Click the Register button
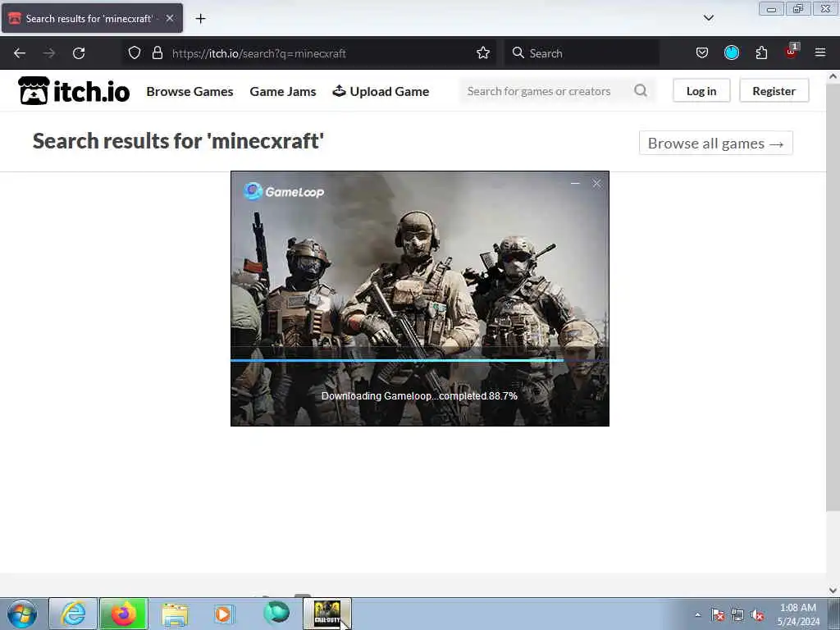Viewport: 840px width, 630px height. pos(774,90)
